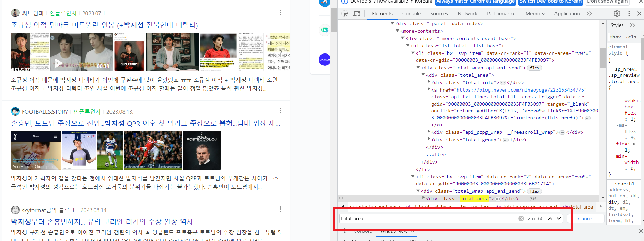Switch to the Elements tab
Image resolution: width=644 pixels, height=241 pixels.
[382, 14]
